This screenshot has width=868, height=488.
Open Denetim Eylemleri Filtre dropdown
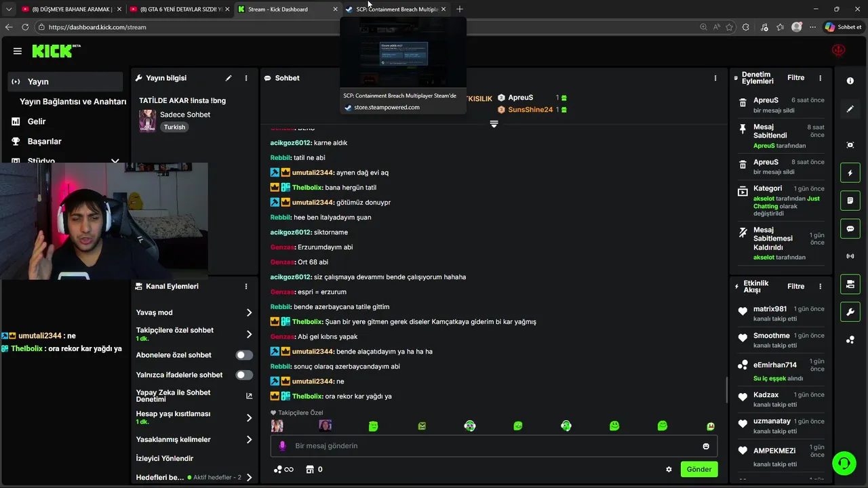click(795, 78)
